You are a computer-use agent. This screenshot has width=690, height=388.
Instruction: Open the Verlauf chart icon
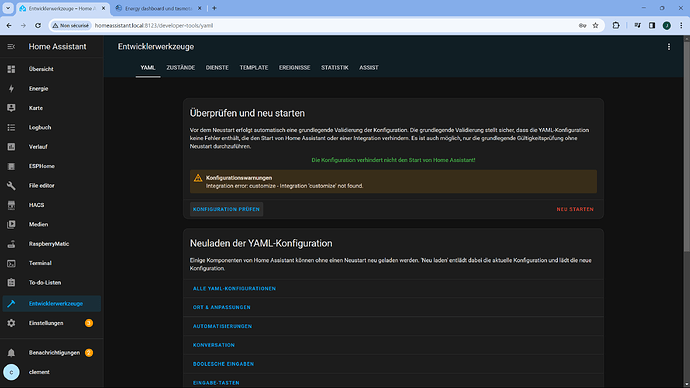pos(11,146)
